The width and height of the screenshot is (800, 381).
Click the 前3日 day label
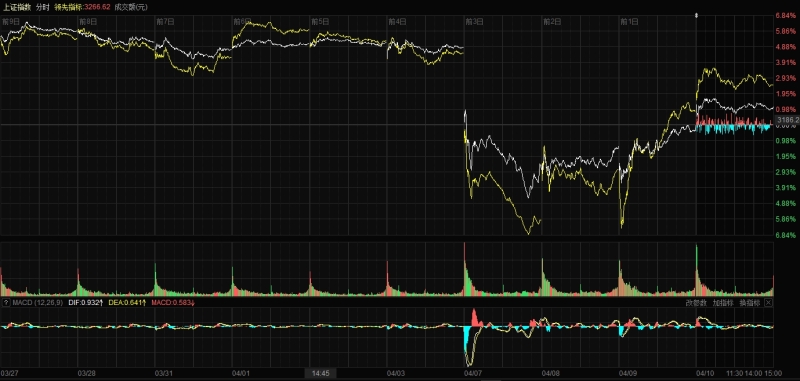coord(473,21)
